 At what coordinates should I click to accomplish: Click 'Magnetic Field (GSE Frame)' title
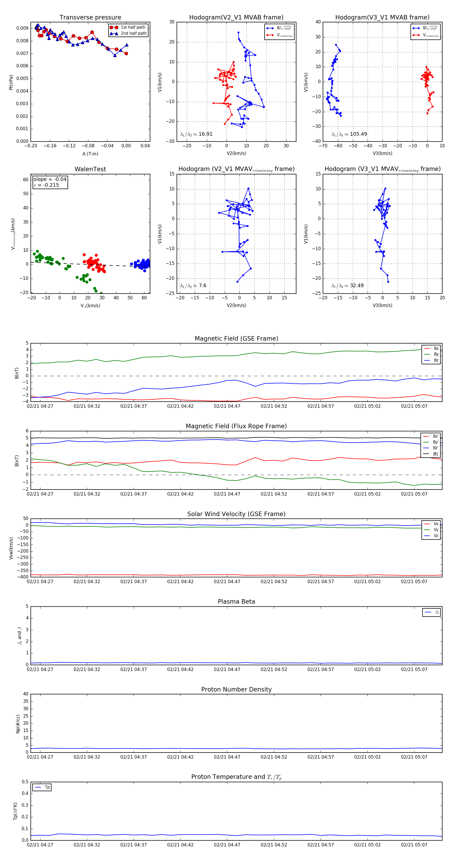[x=236, y=339]
